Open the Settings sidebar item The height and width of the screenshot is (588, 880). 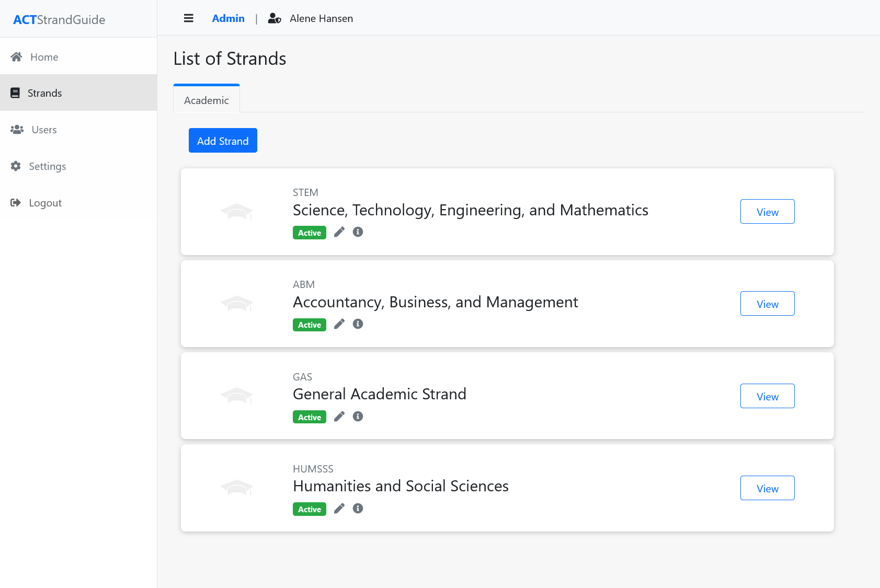click(x=47, y=166)
